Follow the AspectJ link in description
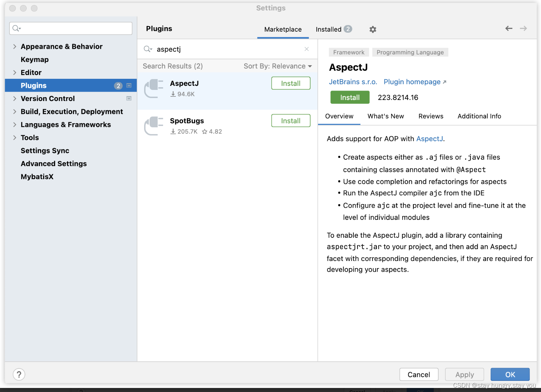Image resolution: width=541 pixels, height=392 pixels. click(429, 139)
